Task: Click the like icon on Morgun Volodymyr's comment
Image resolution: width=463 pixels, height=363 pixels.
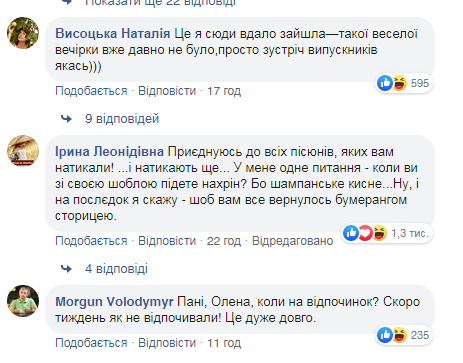Action: (385, 335)
